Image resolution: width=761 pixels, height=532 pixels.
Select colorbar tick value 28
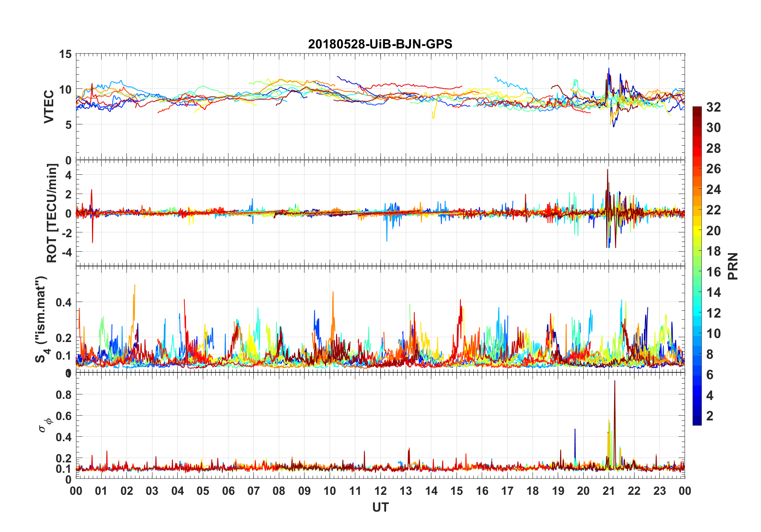713,148
